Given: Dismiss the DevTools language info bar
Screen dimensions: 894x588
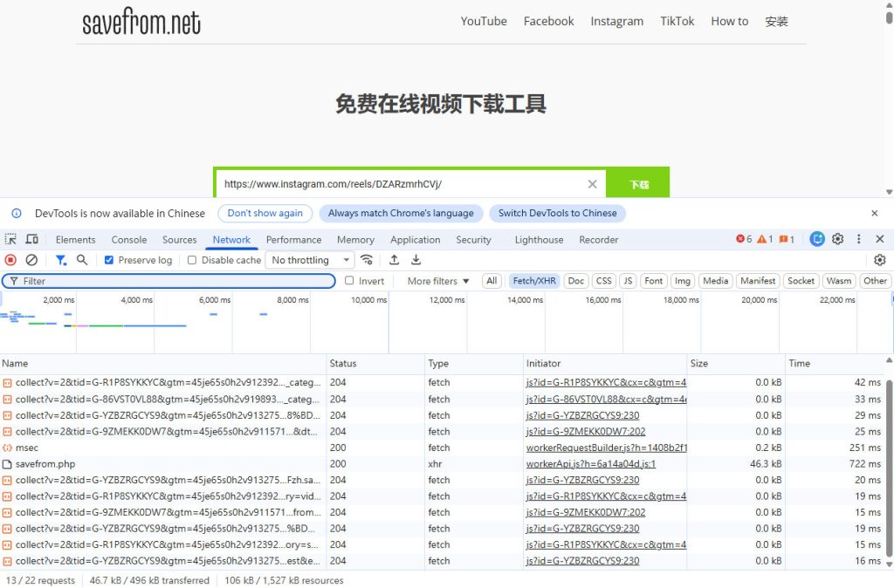Looking at the screenshot, I should pos(875,213).
